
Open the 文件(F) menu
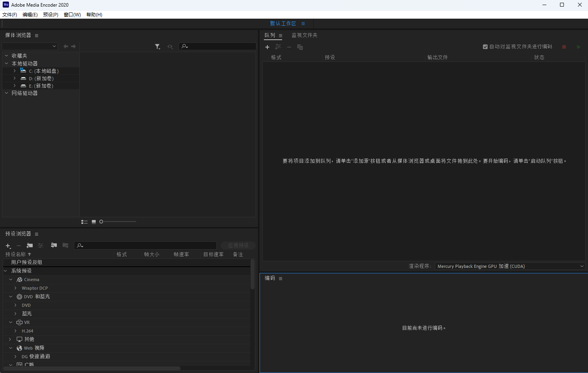pos(10,14)
